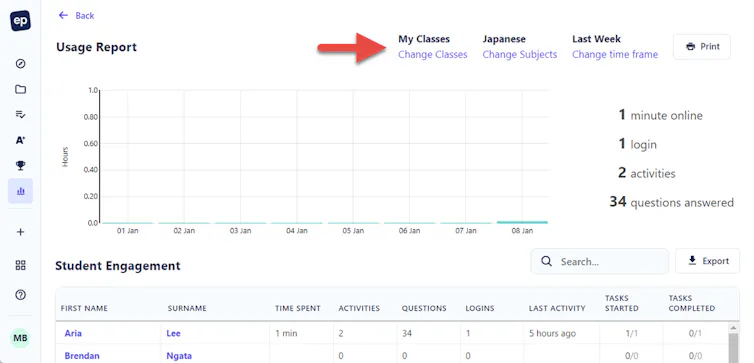Open student Brendan's first name link
This screenshot has width=754, height=363.
pos(82,356)
